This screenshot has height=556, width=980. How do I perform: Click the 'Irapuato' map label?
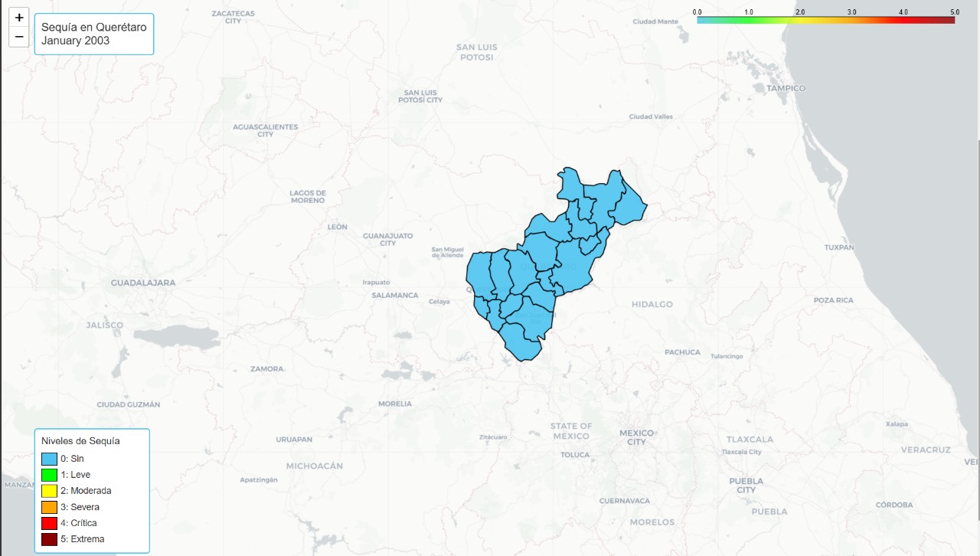[x=376, y=282]
